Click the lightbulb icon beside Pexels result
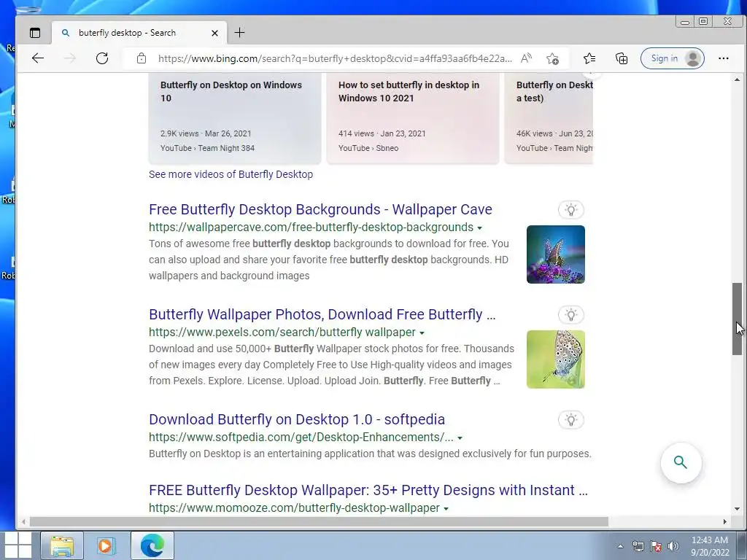The image size is (747, 560). click(570, 315)
